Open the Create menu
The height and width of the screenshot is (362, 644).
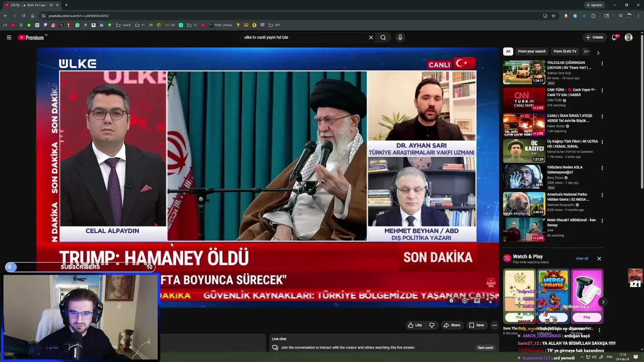594,37
